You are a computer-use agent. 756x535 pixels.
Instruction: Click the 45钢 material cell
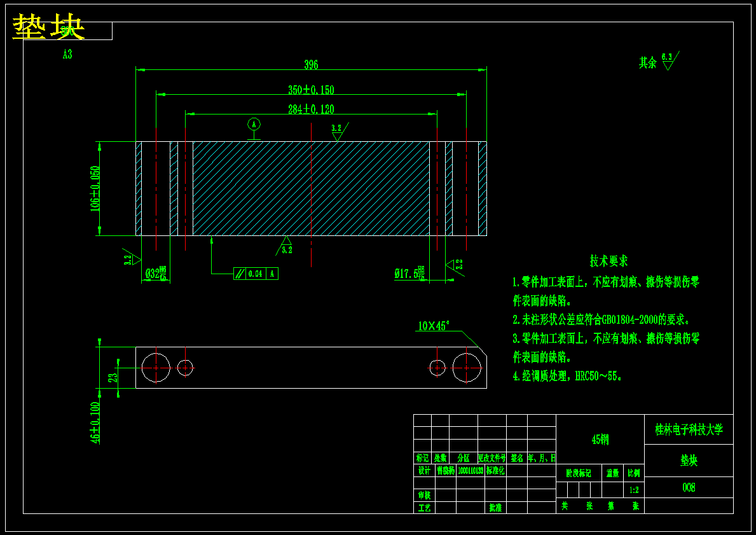600,440
